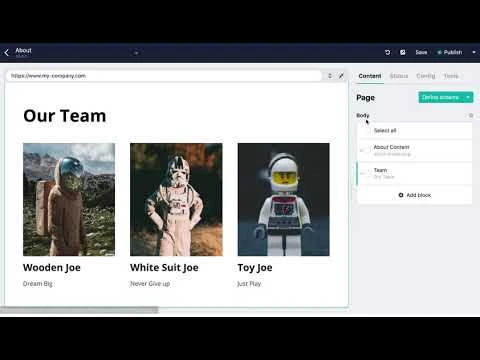Expand the Define streams dropdown arrow
The width and height of the screenshot is (480, 360).
[468, 97]
